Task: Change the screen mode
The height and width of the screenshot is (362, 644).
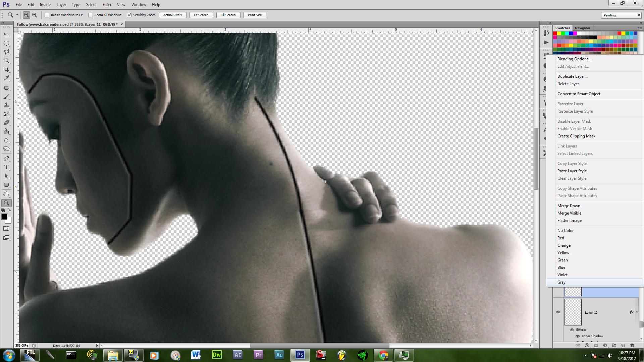Action: pos(6,238)
